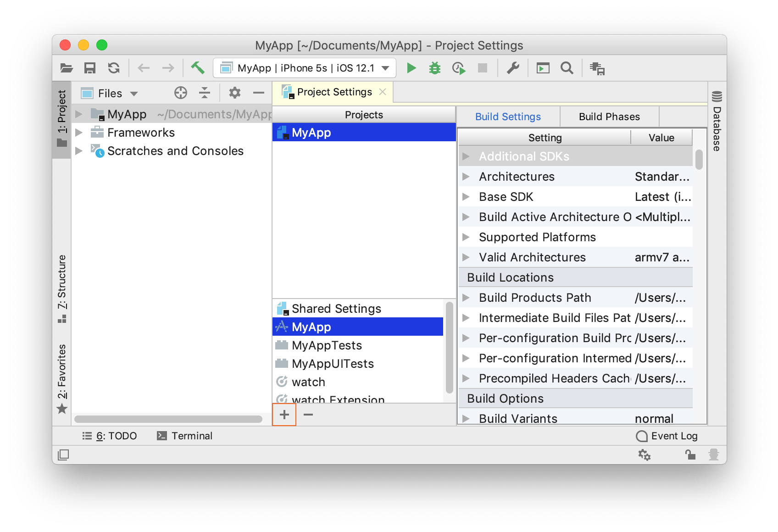This screenshot has width=778, height=532.
Task: Open file via the folder toolbar icon
Action: click(x=67, y=68)
